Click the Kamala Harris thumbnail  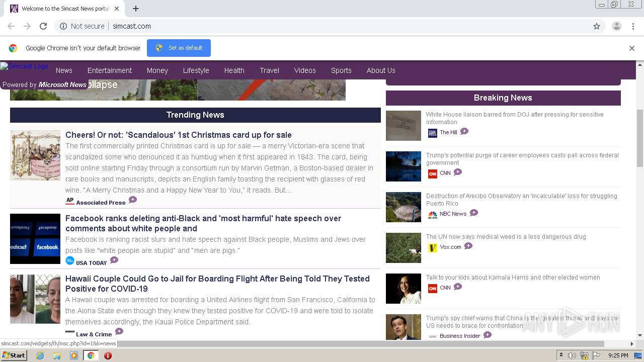click(x=404, y=289)
